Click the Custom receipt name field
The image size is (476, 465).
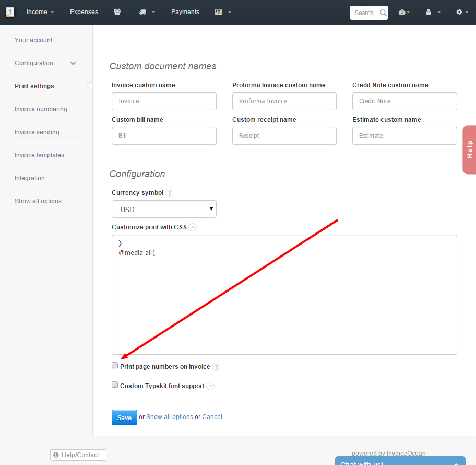[x=284, y=136]
